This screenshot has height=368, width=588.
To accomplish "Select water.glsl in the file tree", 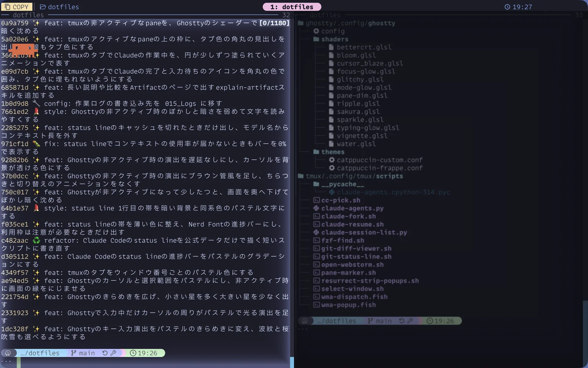I will (356, 144).
